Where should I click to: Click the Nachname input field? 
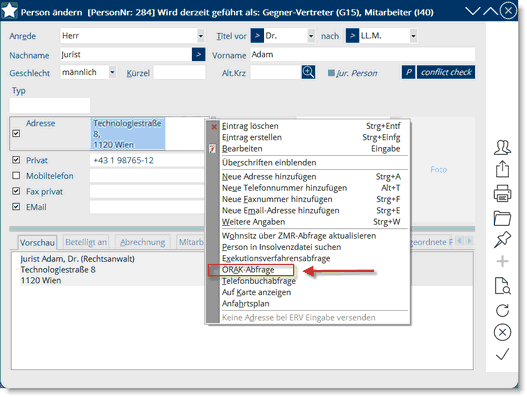126,54
